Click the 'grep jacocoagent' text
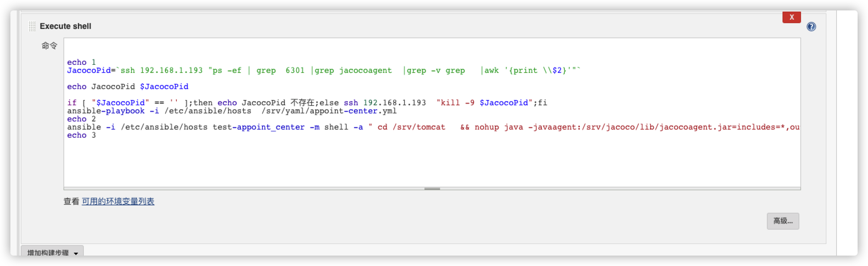The height and width of the screenshot is (266, 868). [x=353, y=70]
